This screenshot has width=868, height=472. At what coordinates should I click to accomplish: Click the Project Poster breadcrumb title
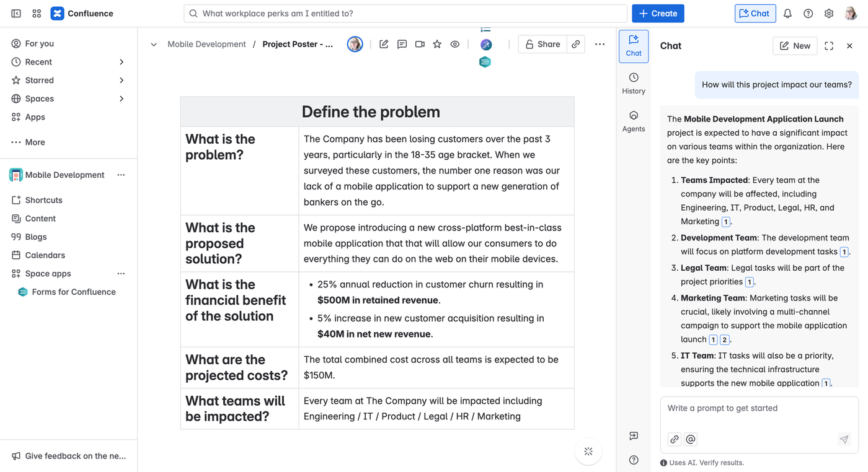click(298, 45)
